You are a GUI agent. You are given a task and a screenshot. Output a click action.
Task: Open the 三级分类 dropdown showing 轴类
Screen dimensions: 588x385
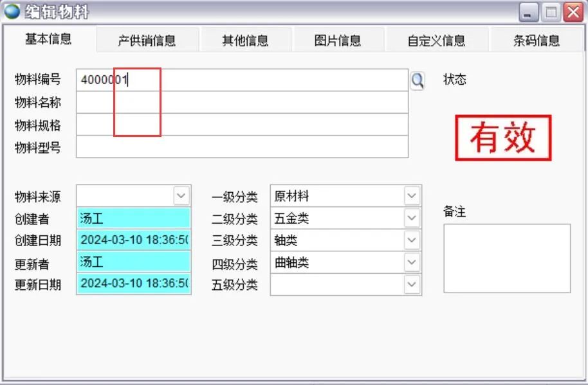tap(412, 240)
